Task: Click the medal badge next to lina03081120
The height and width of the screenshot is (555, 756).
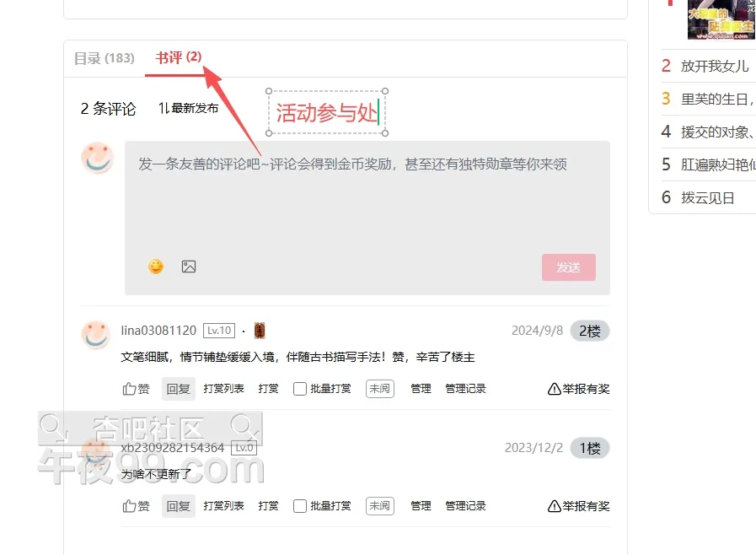Action: [x=260, y=331]
